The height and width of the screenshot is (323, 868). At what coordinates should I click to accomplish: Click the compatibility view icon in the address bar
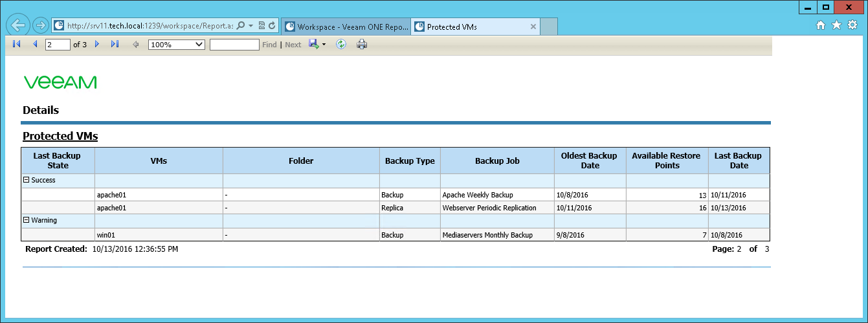[262, 26]
